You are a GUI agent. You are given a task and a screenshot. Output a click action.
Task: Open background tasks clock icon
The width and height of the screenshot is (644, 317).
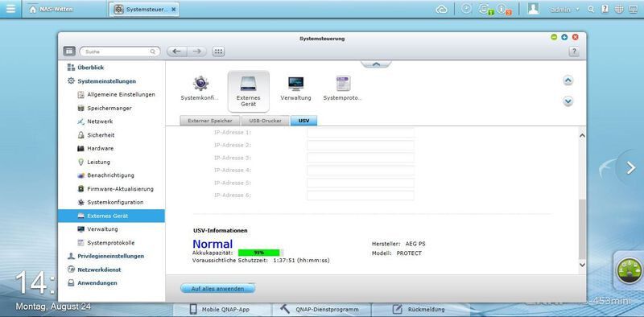pos(467,9)
